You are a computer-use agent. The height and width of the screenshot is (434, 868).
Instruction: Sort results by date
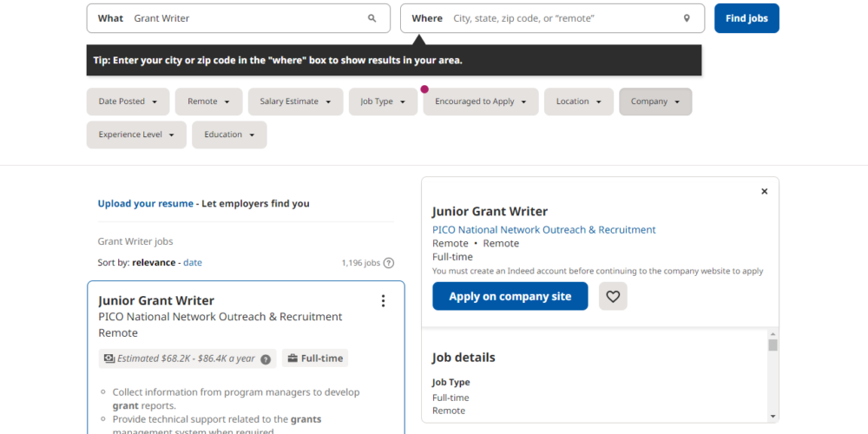[x=193, y=262]
